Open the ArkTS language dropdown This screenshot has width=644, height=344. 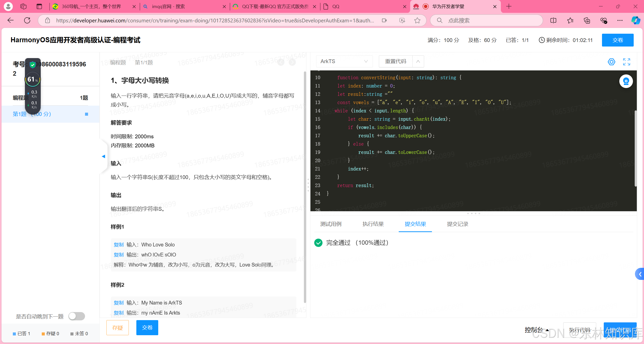click(344, 61)
